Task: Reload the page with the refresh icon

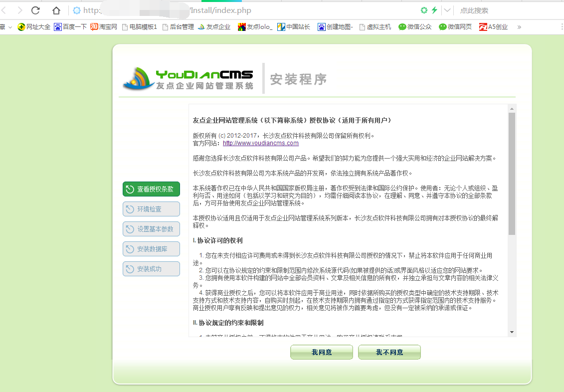Action: [35, 10]
